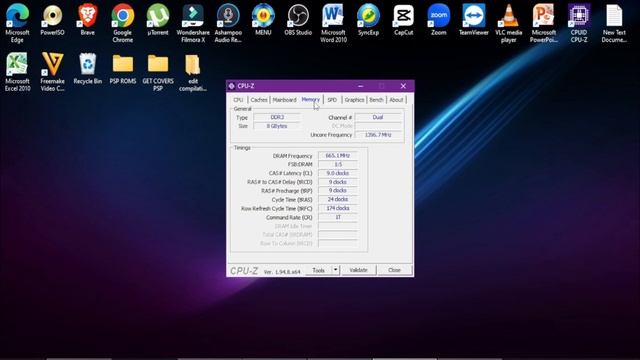The height and width of the screenshot is (360, 640).
Task: Click the CAS# Latency (CL) value
Action: pyautogui.click(x=338, y=173)
